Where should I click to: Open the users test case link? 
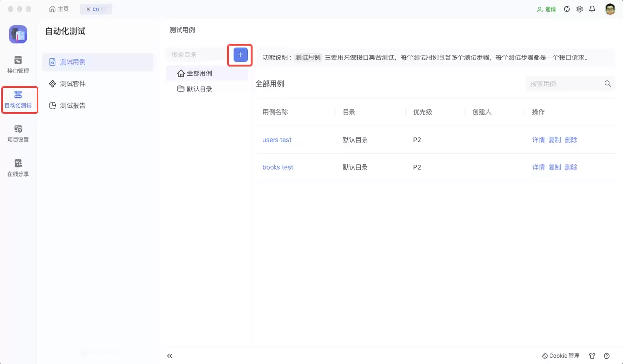coord(277,140)
